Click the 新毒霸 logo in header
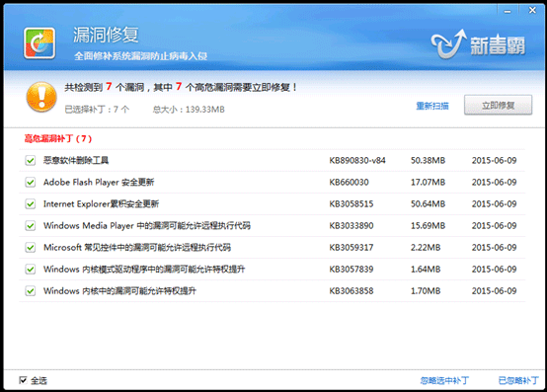547x392 pixels. 479,44
